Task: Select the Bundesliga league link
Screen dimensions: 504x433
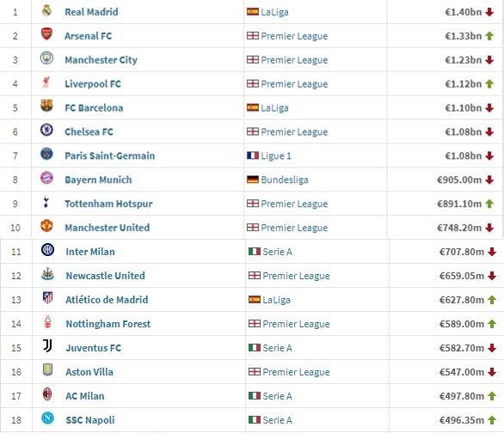Action: [x=285, y=180]
